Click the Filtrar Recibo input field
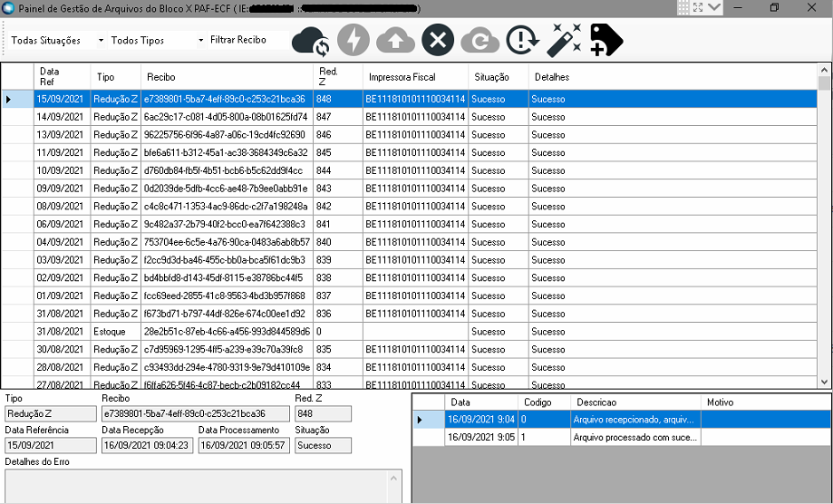 tap(248, 40)
